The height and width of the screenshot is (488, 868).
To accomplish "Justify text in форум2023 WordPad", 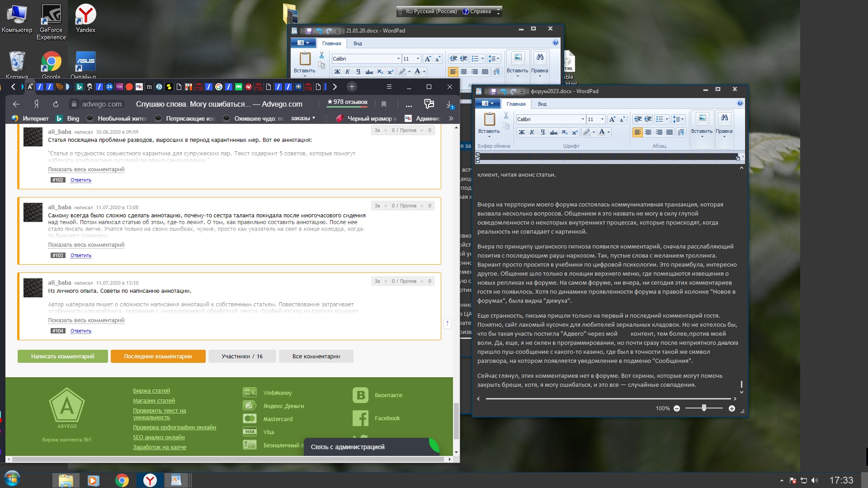I will point(670,132).
